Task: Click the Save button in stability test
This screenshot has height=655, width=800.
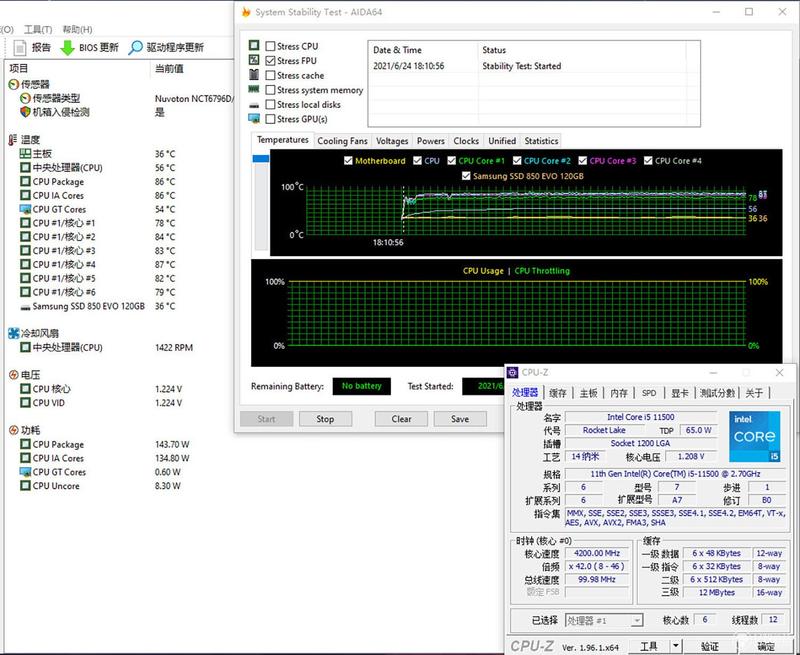Action: tap(460, 419)
